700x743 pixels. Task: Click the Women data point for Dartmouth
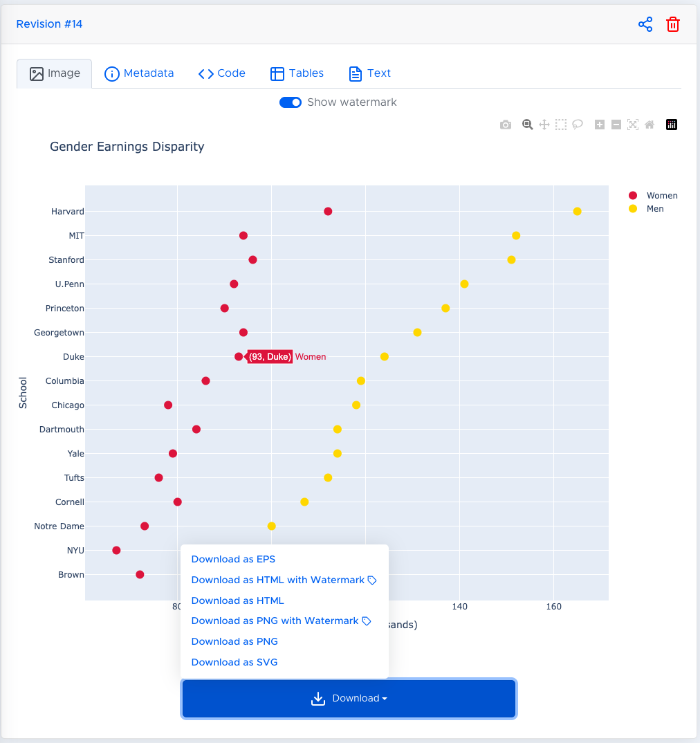point(196,430)
